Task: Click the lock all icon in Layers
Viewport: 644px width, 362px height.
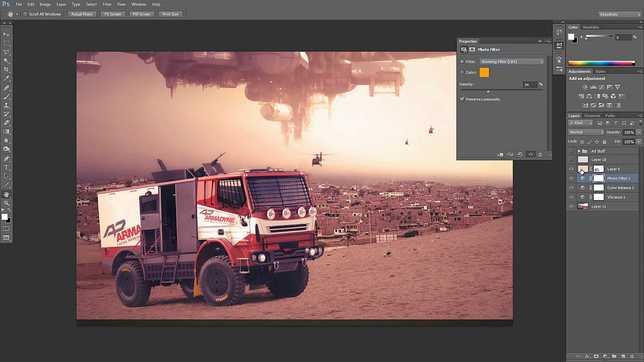Action: click(604, 142)
